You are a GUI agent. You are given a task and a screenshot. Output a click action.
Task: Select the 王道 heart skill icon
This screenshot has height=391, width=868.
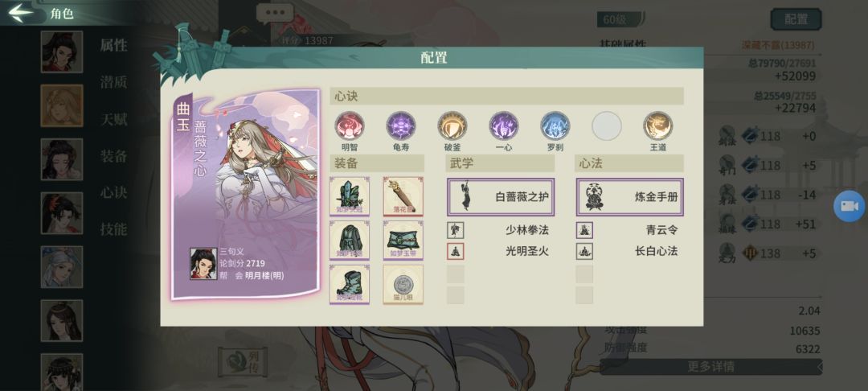coord(658,126)
